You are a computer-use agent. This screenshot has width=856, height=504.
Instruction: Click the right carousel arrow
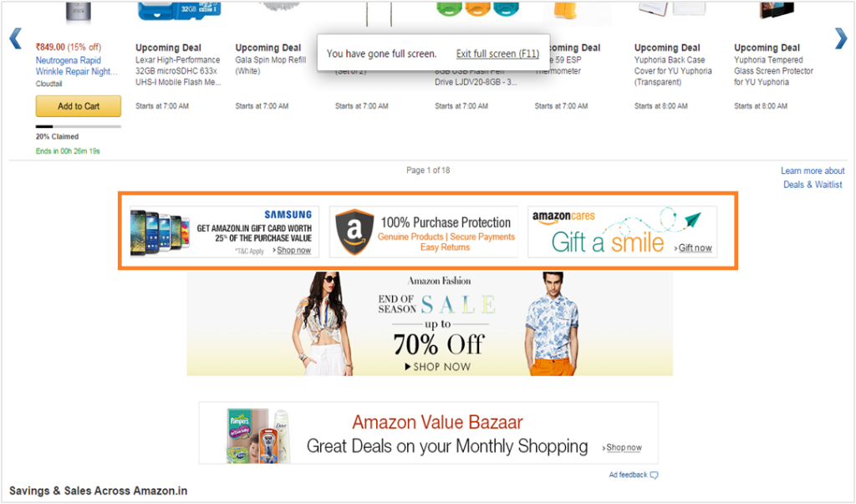841,38
